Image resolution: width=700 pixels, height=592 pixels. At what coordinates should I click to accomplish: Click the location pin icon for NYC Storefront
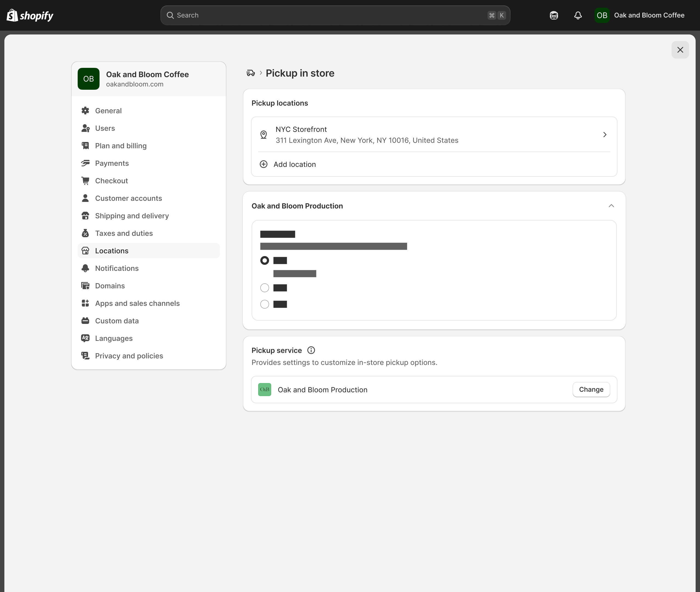point(264,135)
